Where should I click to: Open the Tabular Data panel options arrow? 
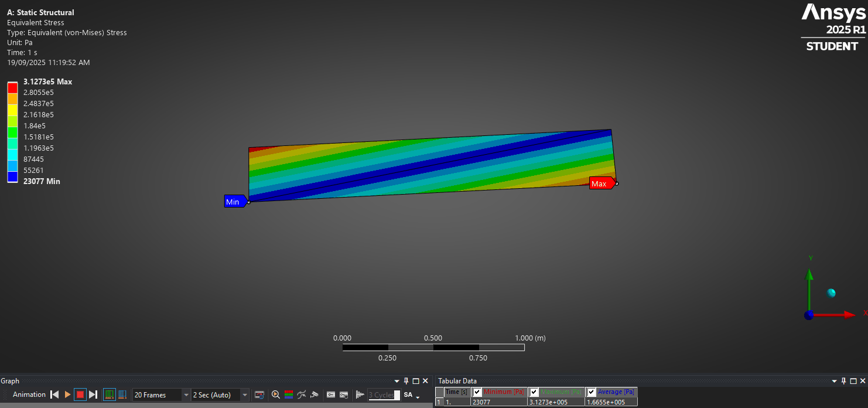(x=835, y=381)
